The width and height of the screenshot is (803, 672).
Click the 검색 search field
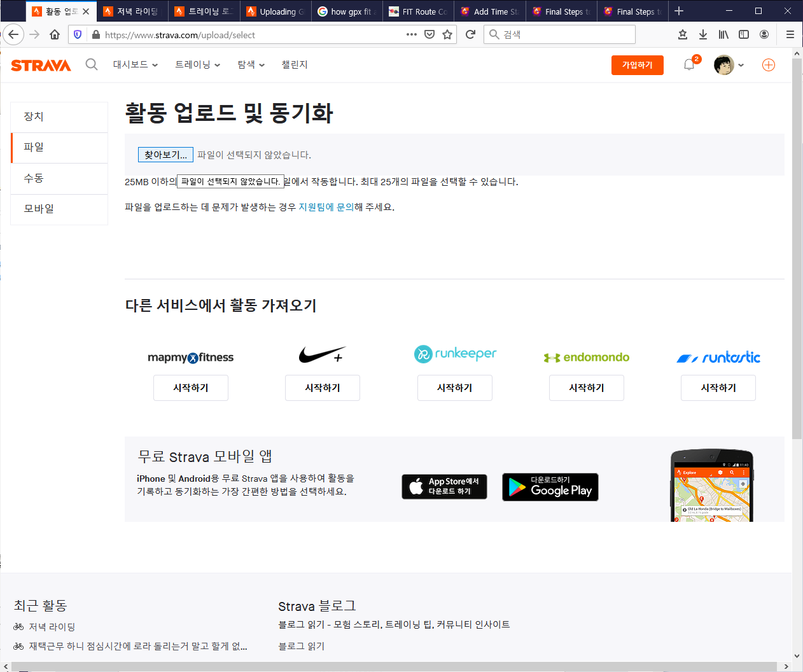click(560, 34)
